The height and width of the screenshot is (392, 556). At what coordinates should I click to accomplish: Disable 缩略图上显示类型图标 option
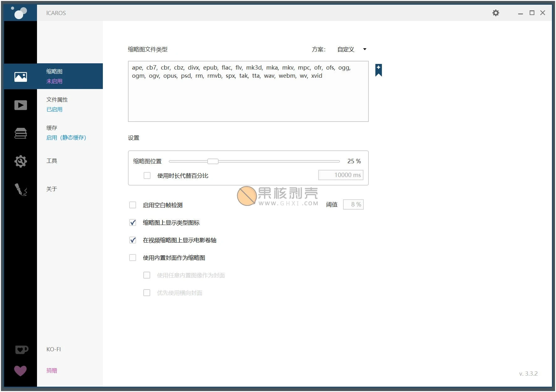pyautogui.click(x=133, y=222)
